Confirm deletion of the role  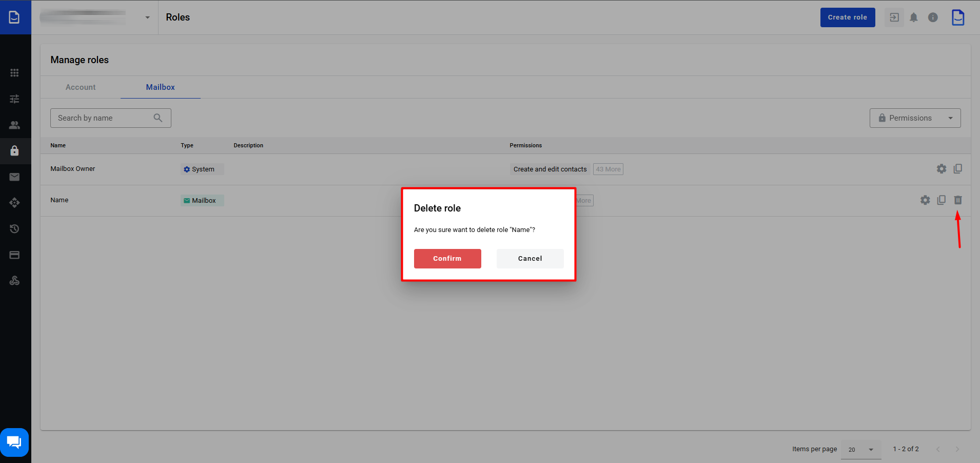click(447, 259)
